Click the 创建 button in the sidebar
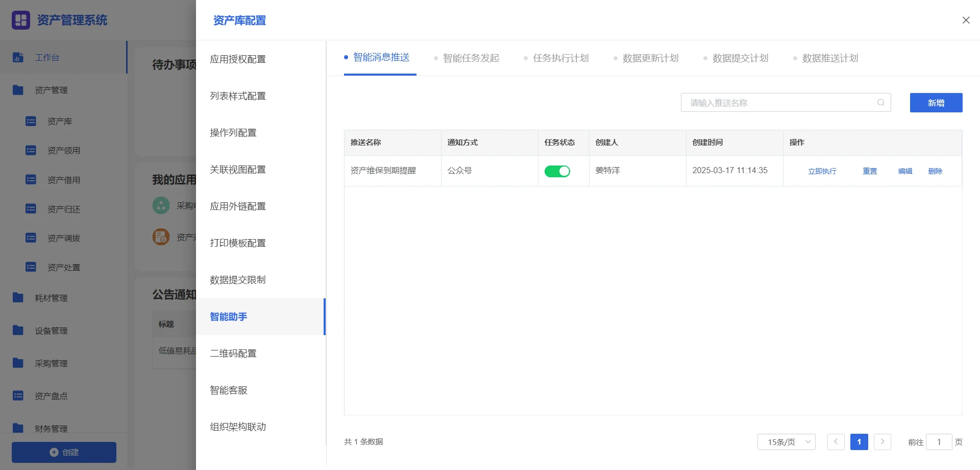This screenshot has height=470, width=980. click(x=64, y=452)
